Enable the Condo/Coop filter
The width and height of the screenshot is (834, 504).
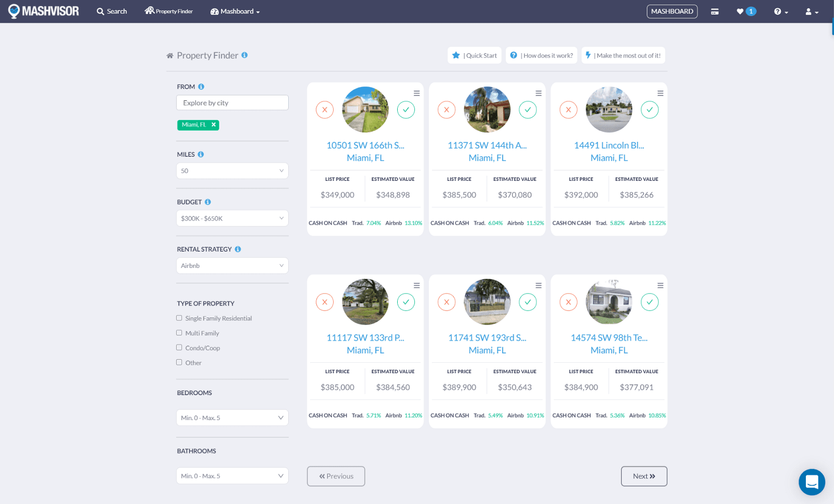tap(179, 347)
